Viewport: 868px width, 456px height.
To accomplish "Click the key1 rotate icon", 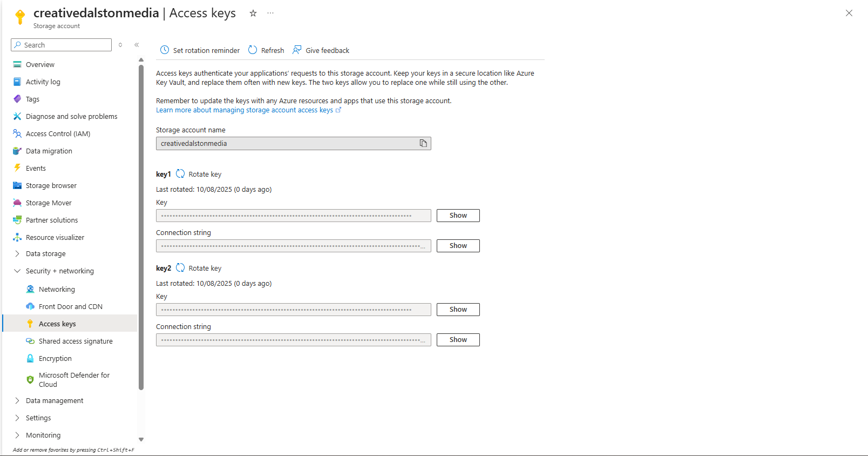I will click(180, 174).
